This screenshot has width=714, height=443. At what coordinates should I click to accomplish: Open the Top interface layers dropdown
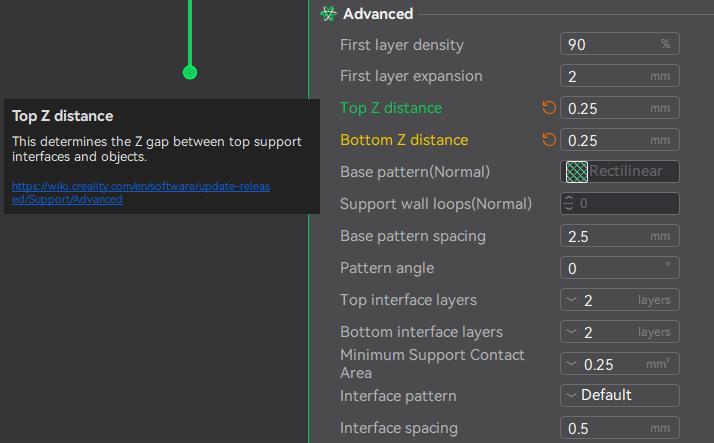pyautogui.click(x=572, y=300)
